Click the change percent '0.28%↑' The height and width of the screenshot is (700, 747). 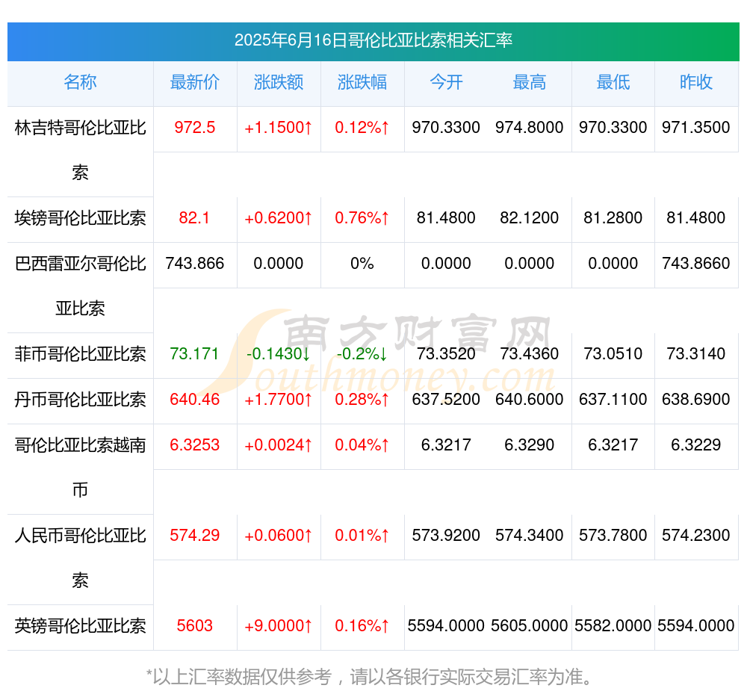pos(362,400)
